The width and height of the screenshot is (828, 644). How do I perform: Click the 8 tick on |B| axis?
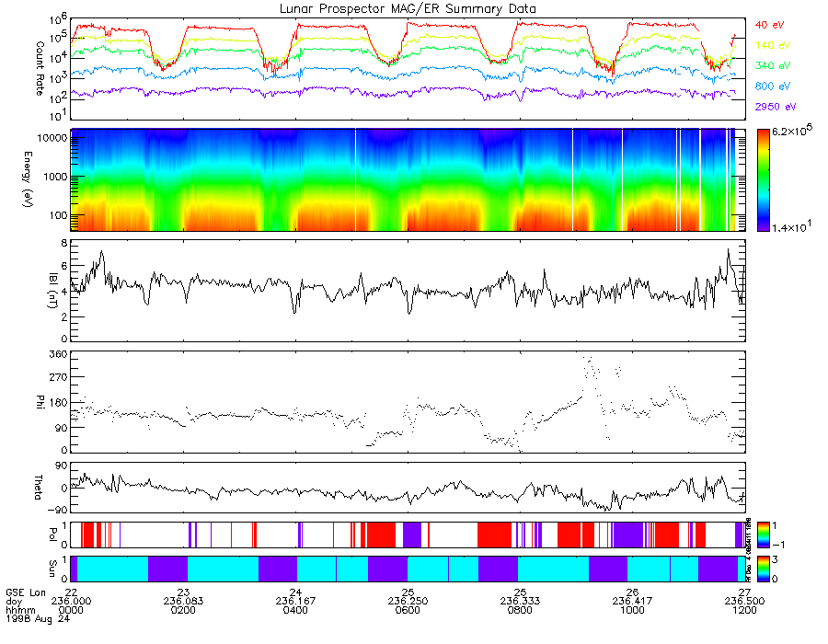click(63, 244)
